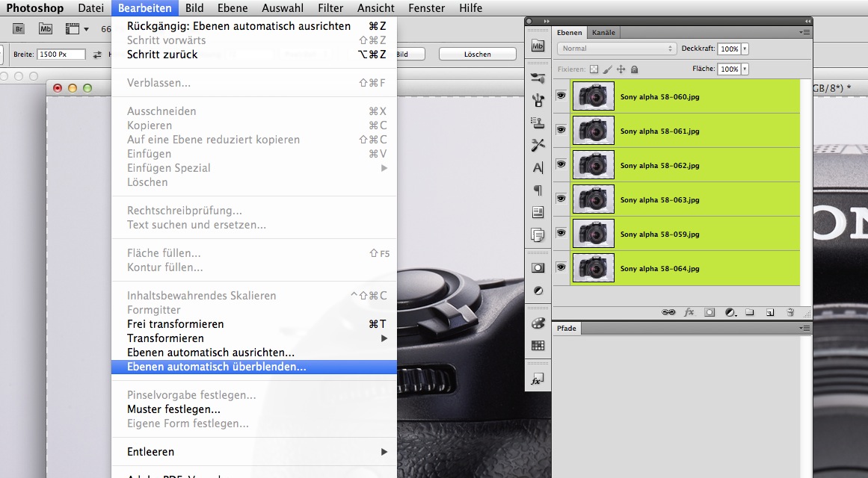Click the link layers chain icon
The height and width of the screenshot is (478, 868).
tap(668, 312)
